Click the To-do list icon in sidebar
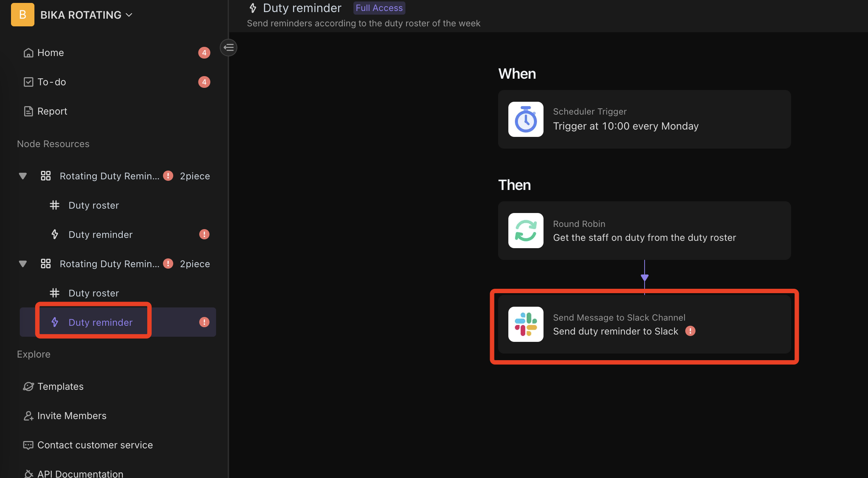 coord(28,81)
